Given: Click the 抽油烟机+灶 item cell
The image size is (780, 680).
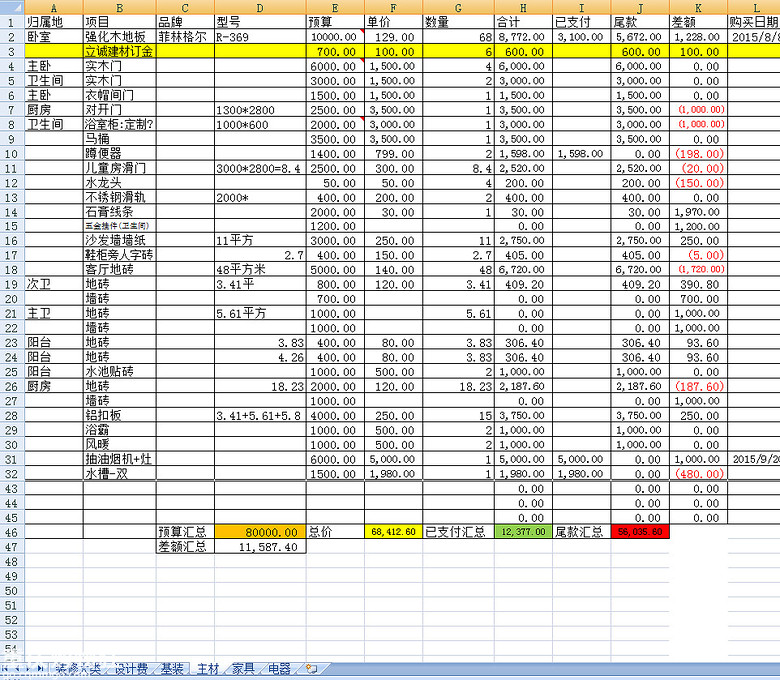Looking at the screenshot, I should pyautogui.click(x=118, y=458).
